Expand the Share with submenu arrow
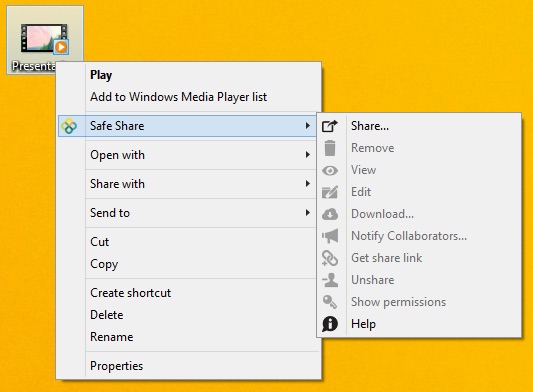533x392 pixels. pyautogui.click(x=308, y=184)
